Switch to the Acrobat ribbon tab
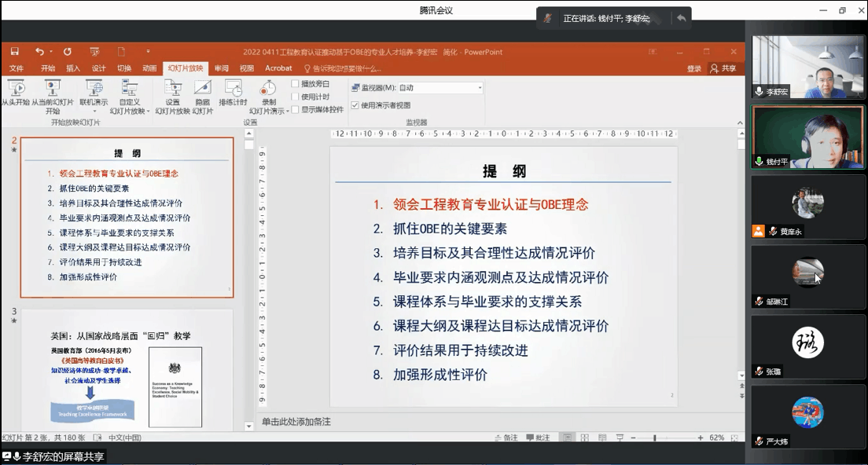This screenshot has width=868, height=465. (x=278, y=68)
